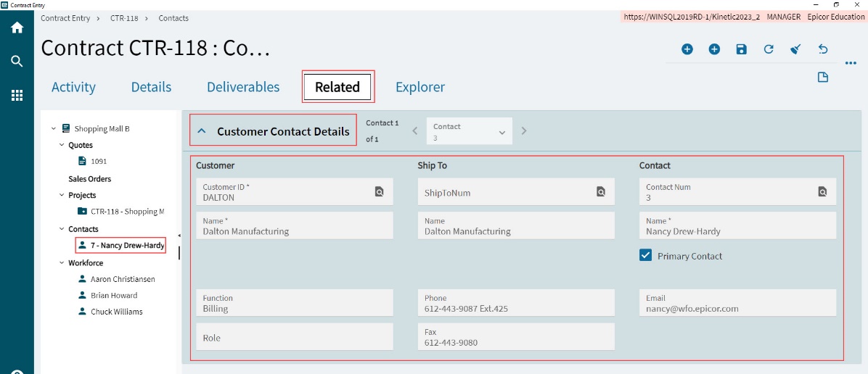
Task: Collapse the Projects tree node
Action: click(62, 195)
